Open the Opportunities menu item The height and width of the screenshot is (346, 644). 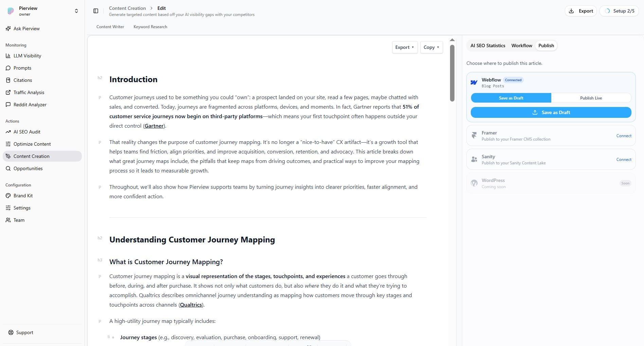coord(42,168)
